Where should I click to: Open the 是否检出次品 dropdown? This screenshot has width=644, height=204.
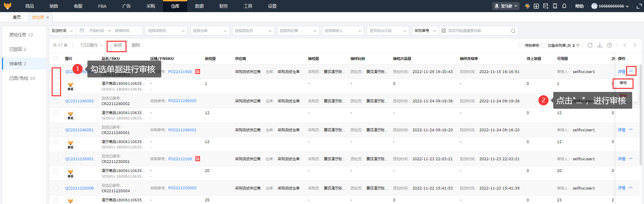tap(388, 31)
